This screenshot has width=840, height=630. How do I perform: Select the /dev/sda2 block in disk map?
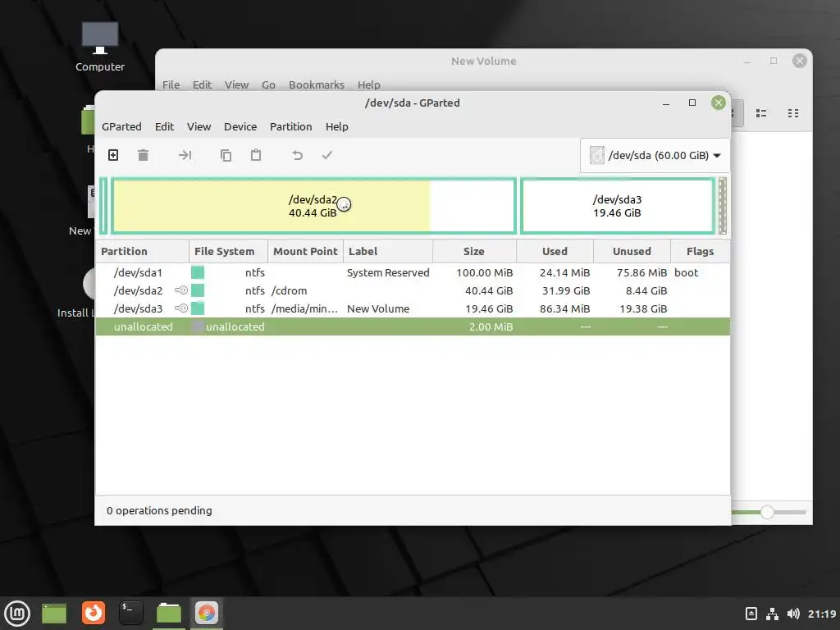click(313, 206)
